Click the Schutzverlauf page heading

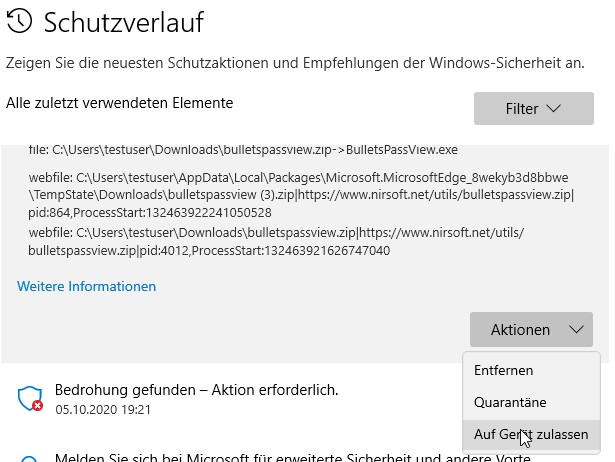coord(122,22)
